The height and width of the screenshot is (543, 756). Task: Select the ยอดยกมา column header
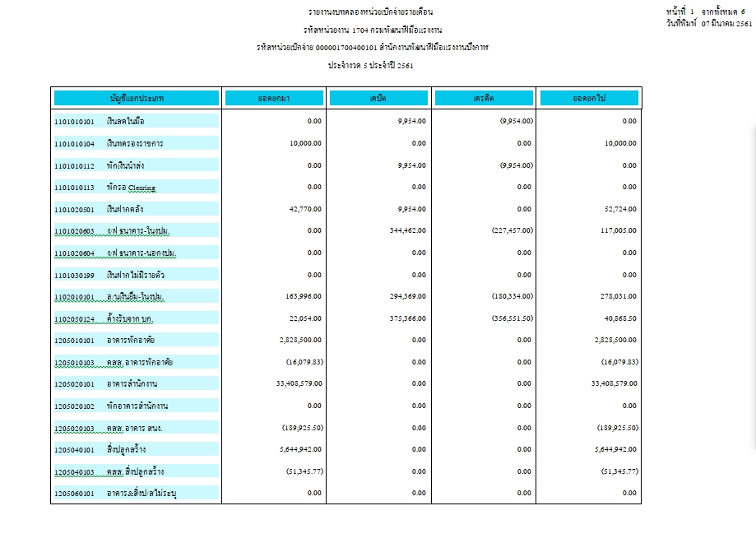click(276, 99)
